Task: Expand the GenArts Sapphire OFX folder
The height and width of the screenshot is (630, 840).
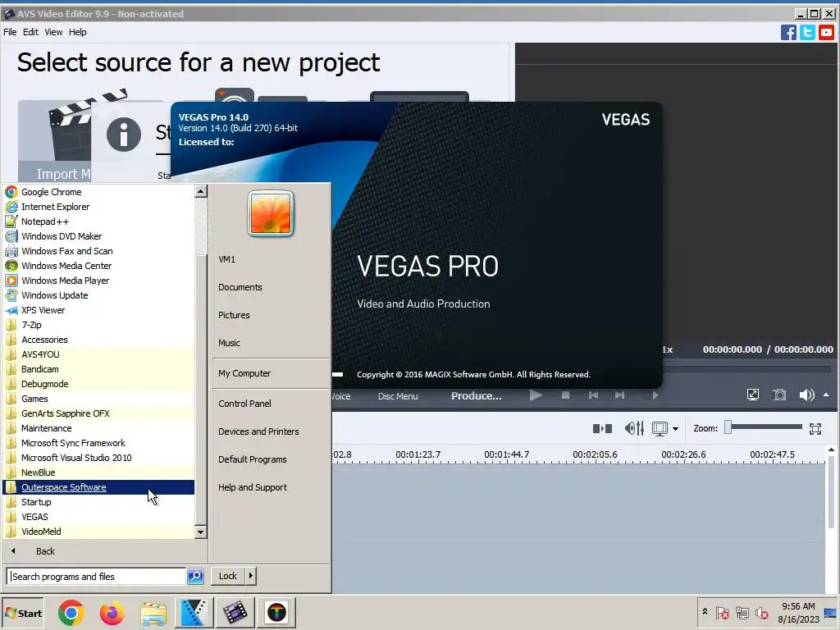Action: pyautogui.click(x=98, y=413)
